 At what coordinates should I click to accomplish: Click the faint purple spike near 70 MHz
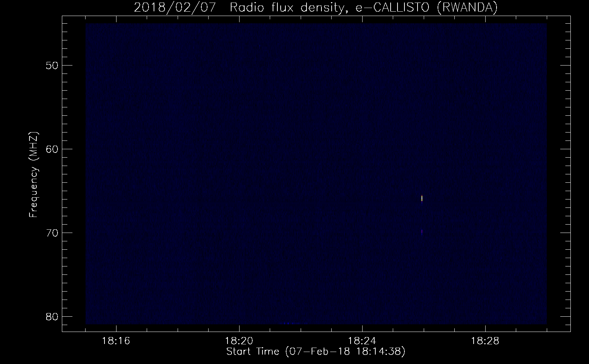click(x=422, y=232)
